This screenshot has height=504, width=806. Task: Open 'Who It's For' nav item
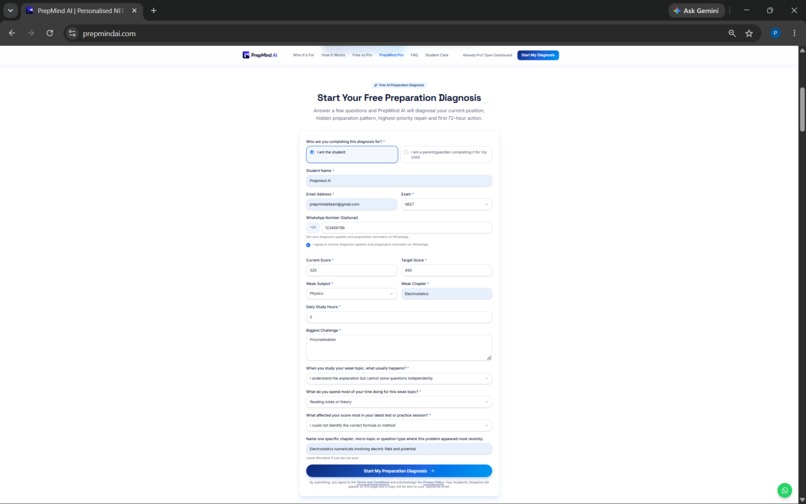click(x=303, y=55)
